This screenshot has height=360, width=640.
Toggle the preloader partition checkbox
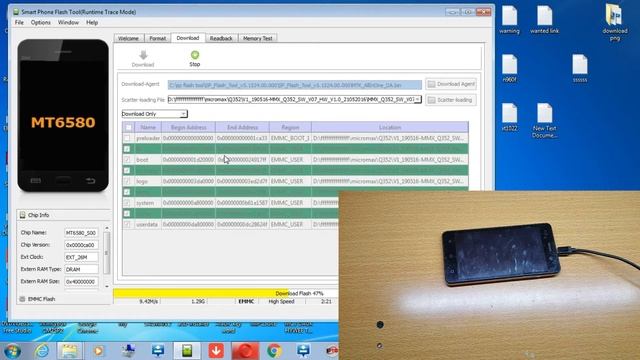point(127,138)
